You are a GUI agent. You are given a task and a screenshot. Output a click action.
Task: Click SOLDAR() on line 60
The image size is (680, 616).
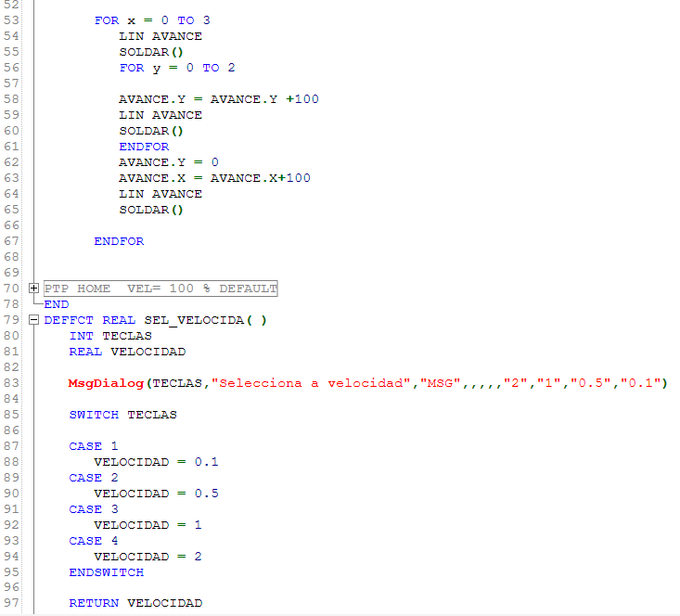click(x=151, y=131)
